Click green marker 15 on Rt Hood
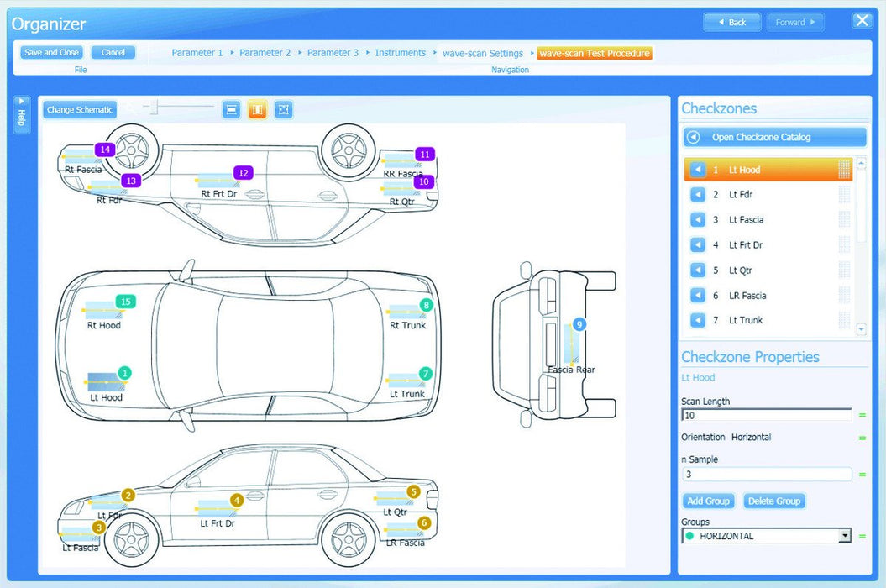886x588 pixels. (126, 302)
